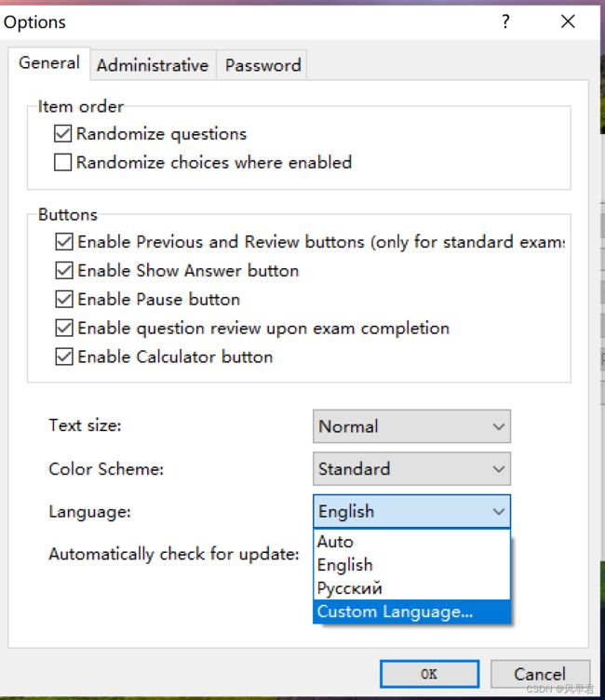Confirm settings with OK button

(x=429, y=674)
